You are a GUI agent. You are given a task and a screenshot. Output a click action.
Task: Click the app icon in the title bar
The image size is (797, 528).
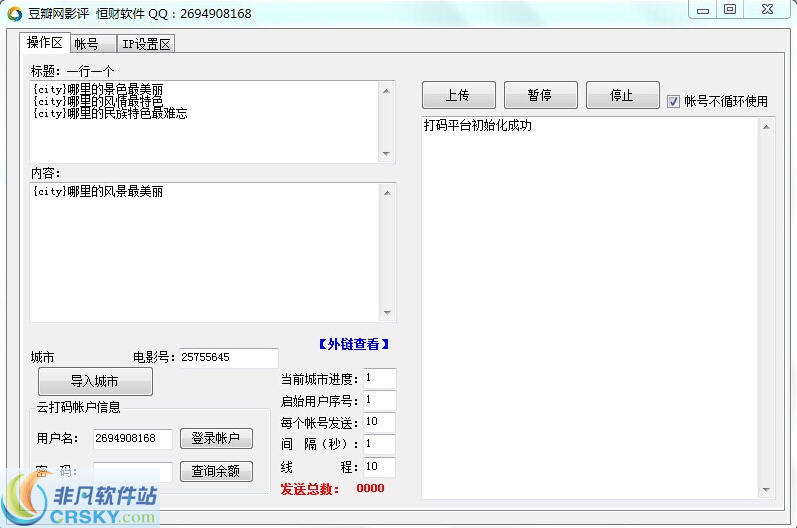coord(15,14)
